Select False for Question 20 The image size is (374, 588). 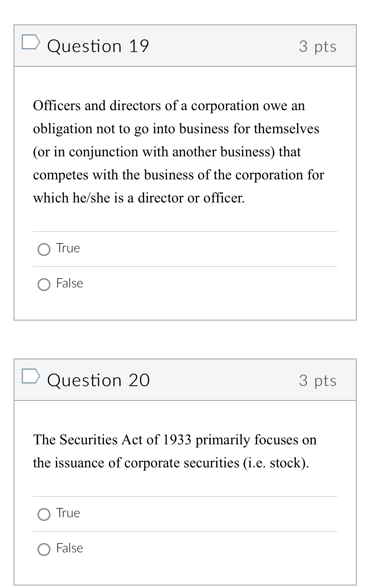point(44,548)
